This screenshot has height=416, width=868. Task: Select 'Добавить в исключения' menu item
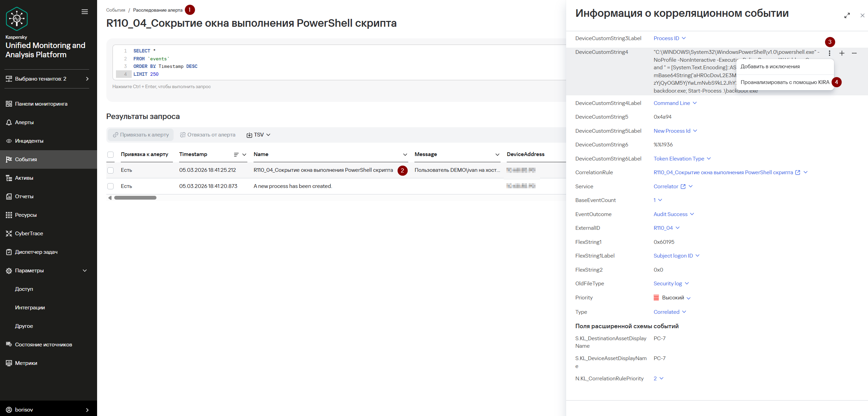point(785,67)
